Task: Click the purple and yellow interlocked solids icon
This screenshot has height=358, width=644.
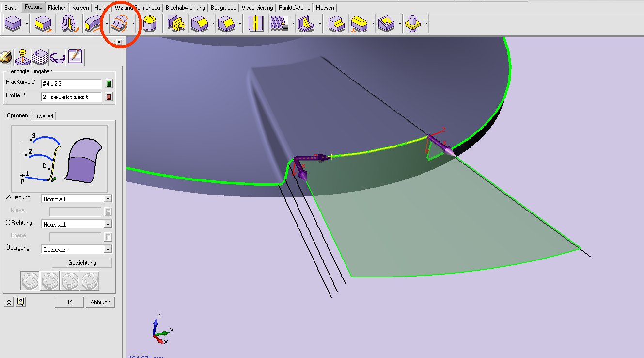Action: pyautogui.click(x=175, y=23)
